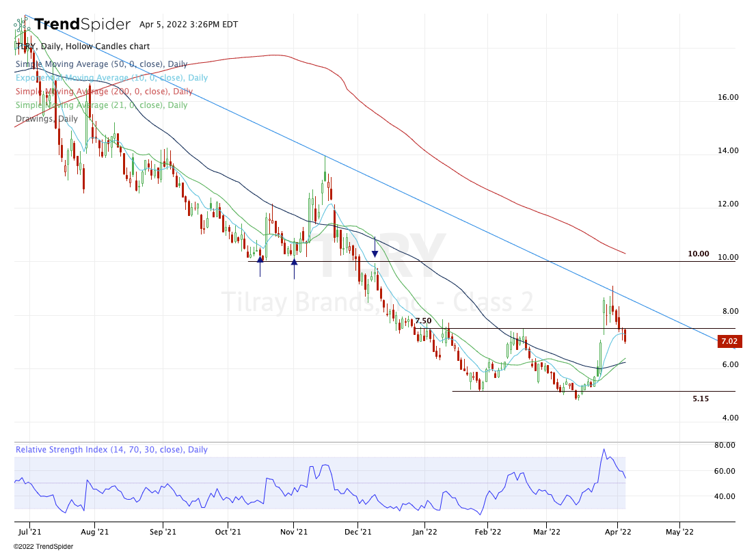
Task: Click the bold 10.00 line annotation
Action: [698, 254]
